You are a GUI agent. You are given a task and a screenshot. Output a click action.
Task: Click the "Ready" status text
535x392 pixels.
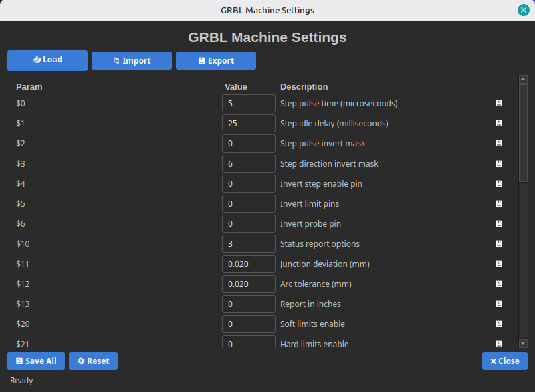[21, 381]
